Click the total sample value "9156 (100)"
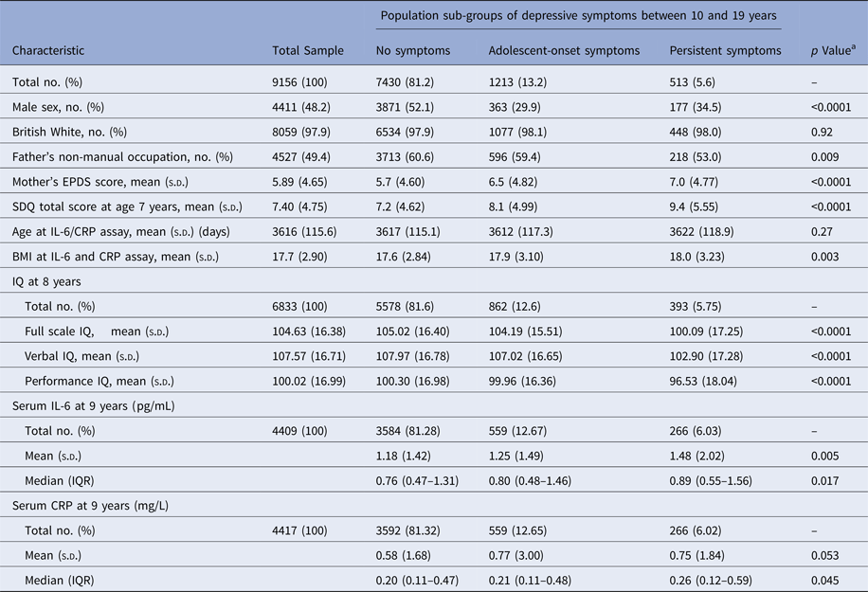This screenshot has width=868, height=592. click(x=300, y=82)
